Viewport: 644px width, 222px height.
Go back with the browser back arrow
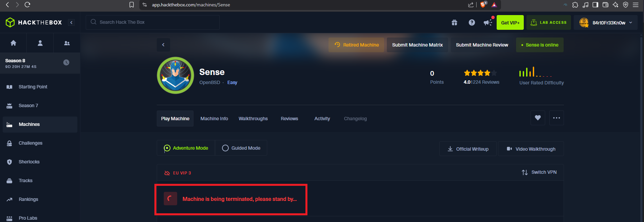(7, 5)
